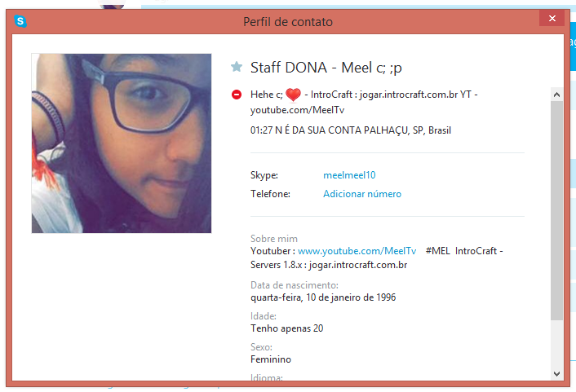Click the Skype: field label

click(x=264, y=175)
